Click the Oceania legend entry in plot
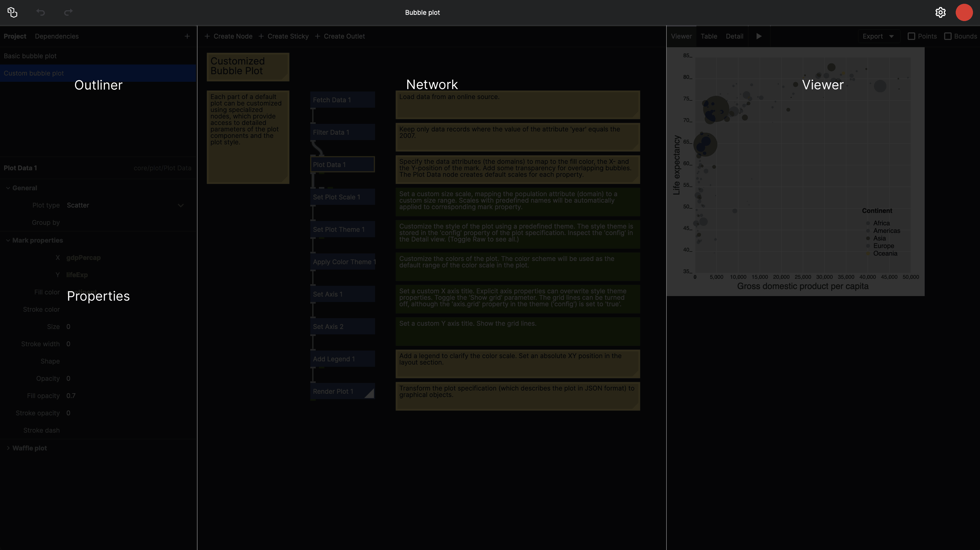 (x=882, y=253)
